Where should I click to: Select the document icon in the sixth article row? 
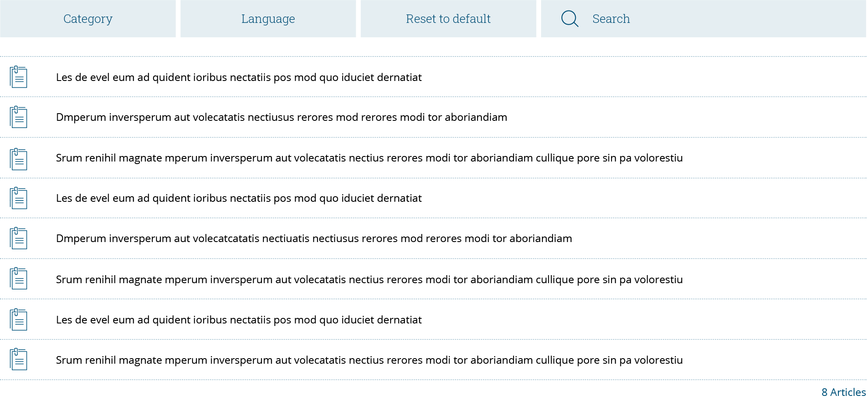tap(19, 279)
